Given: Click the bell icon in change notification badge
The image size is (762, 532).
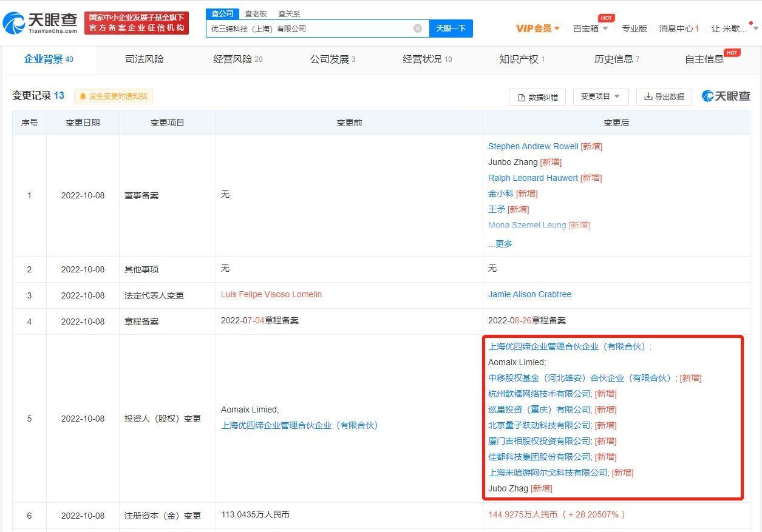Looking at the screenshot, I should (x=83, y=96).
